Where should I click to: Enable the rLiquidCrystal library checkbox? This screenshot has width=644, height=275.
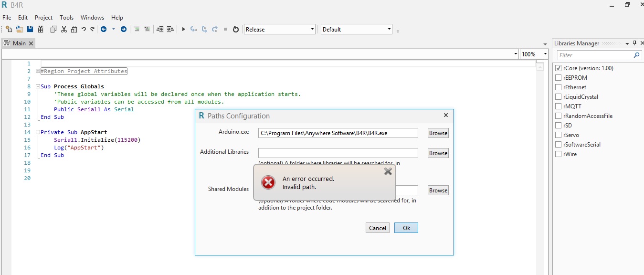(x=559, y=97)
